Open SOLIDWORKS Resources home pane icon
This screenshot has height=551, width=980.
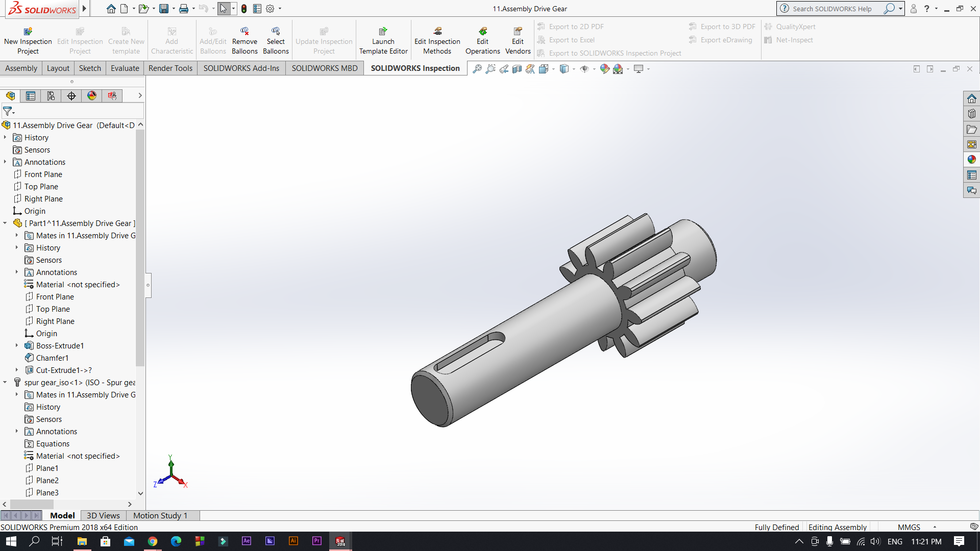[x=971, y=98]
